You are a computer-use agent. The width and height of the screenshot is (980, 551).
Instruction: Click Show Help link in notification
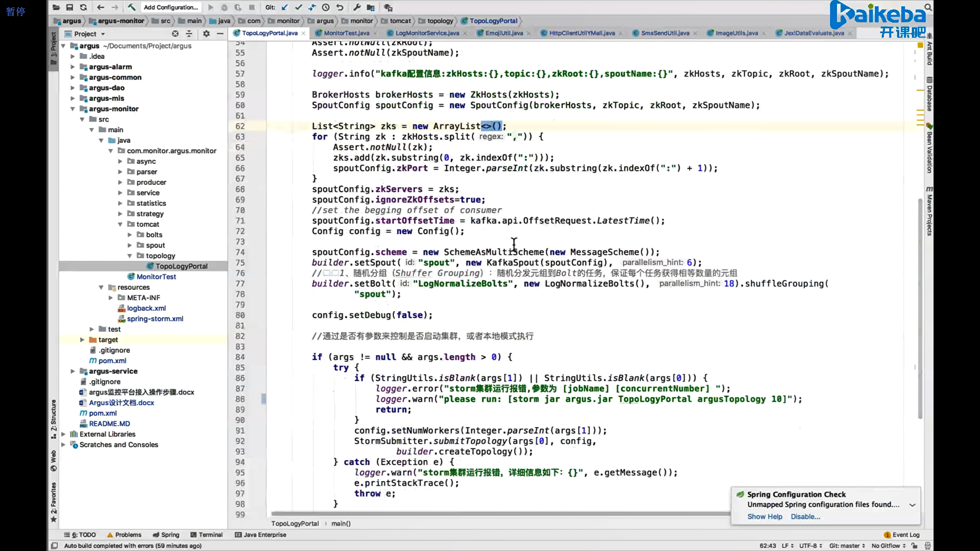click(x=765, y=517)
